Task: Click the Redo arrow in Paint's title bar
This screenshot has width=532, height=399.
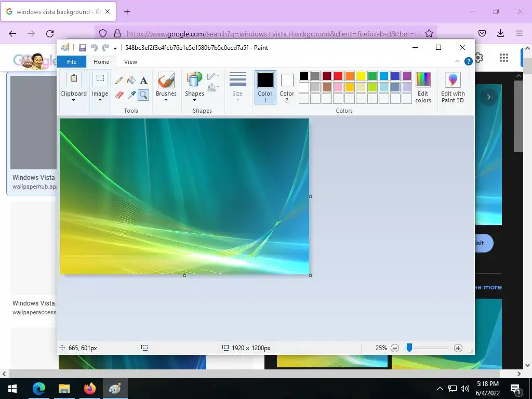Action: tap(105, 48)
